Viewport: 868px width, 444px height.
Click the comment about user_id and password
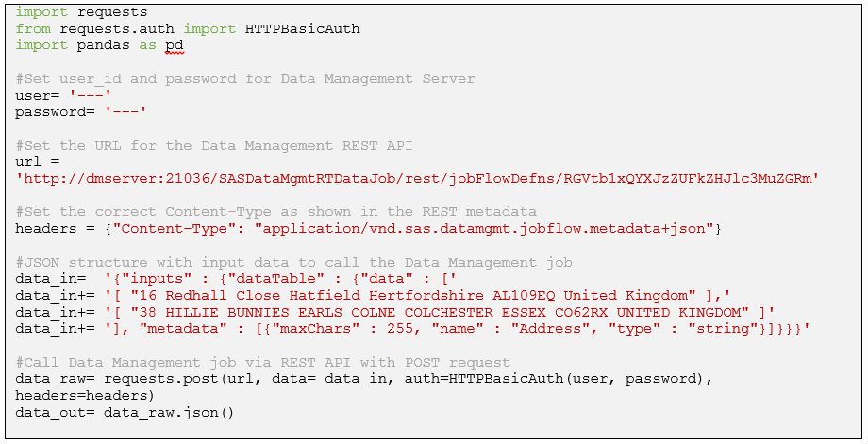[x=245, y=78]
